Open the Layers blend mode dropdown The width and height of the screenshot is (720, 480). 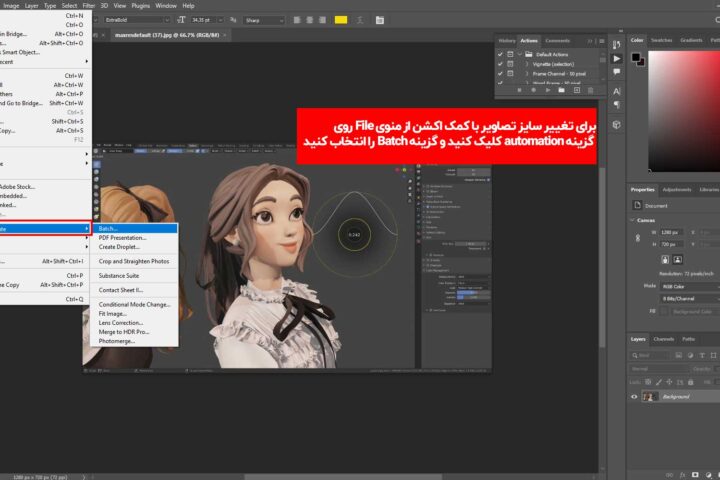click(659, 369)
